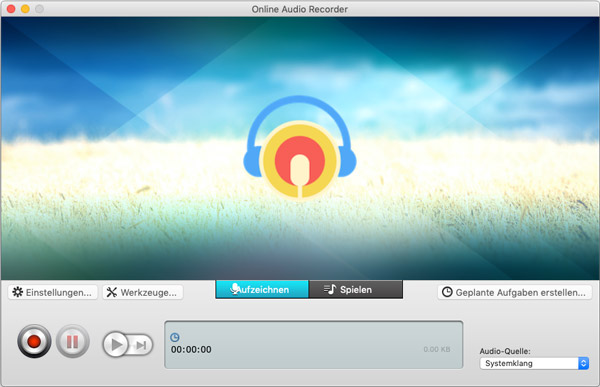Start recording with the red record button
This screenshot has width=600, height=387.
coord(34,341)
